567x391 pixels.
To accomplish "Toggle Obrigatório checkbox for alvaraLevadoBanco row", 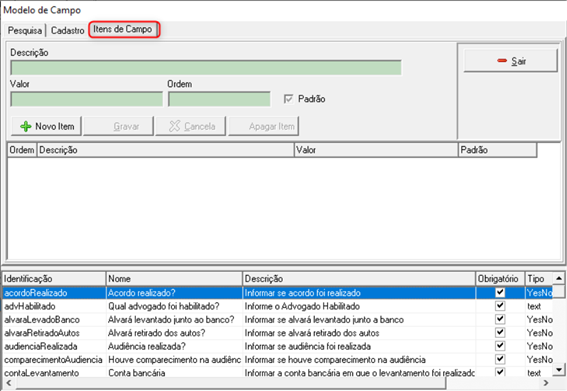I will click(500, 319).
